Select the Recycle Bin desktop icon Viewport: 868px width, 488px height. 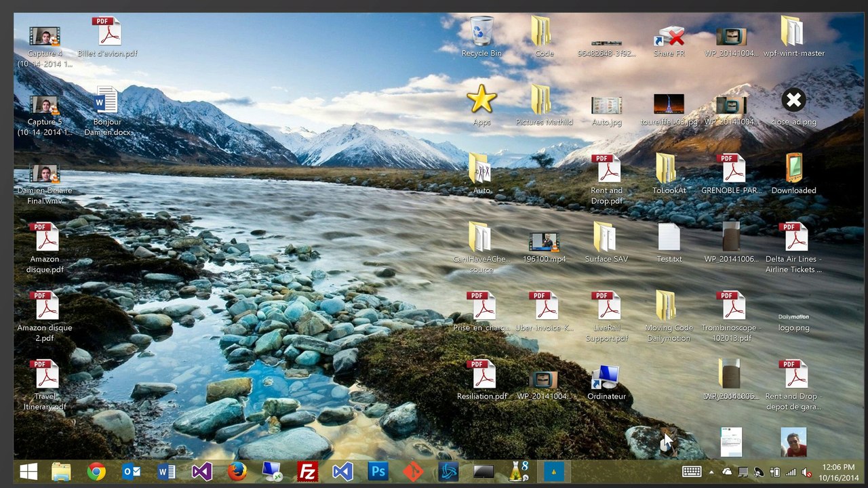pos(481,37)
